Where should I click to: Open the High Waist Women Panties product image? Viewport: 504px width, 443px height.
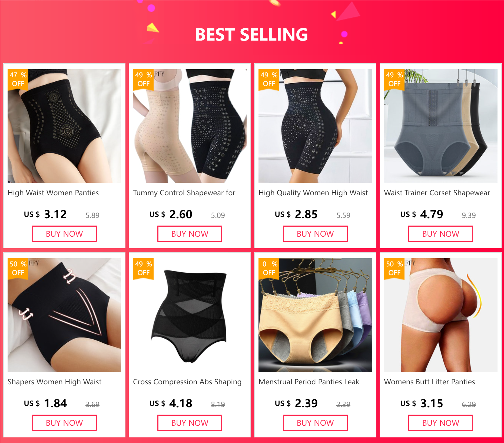click(x=64, y=126)
